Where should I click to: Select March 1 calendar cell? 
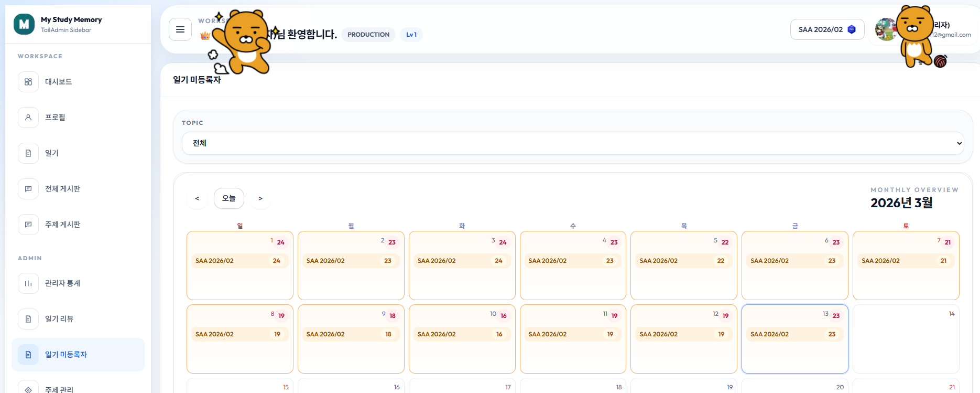[x=240, y=265]
